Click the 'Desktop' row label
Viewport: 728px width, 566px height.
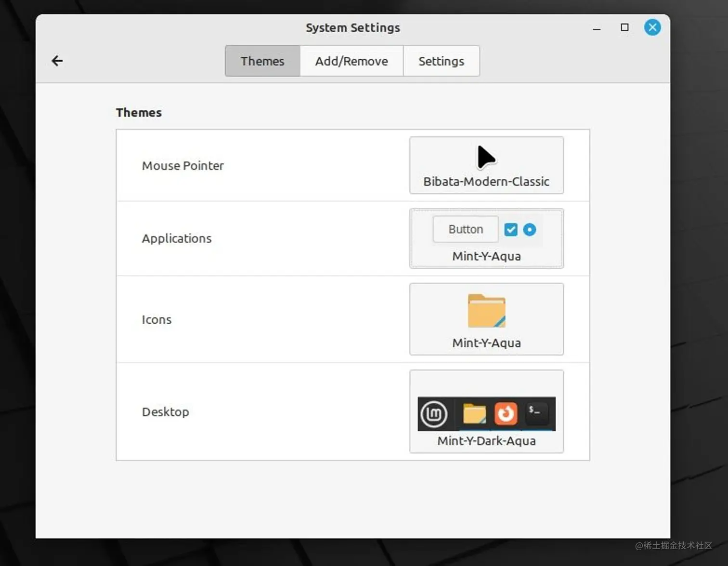tap(166, 412)
